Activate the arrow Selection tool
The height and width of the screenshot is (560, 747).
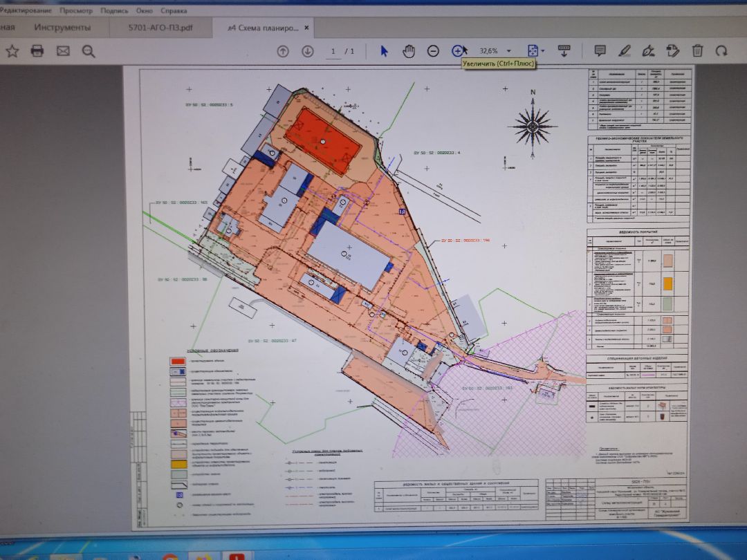click(x=385, y=50)
